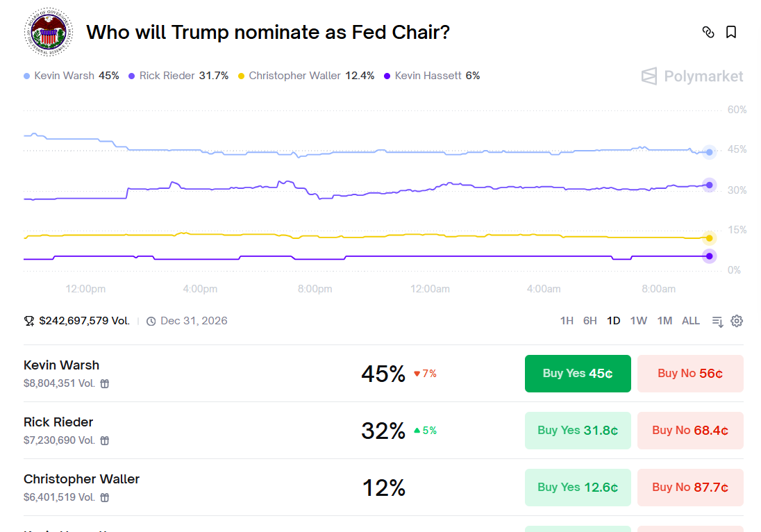The height and width of the screenshot is (532, 761).
Task: Click the Federal Reserve market image
Action: pos(49,32)
